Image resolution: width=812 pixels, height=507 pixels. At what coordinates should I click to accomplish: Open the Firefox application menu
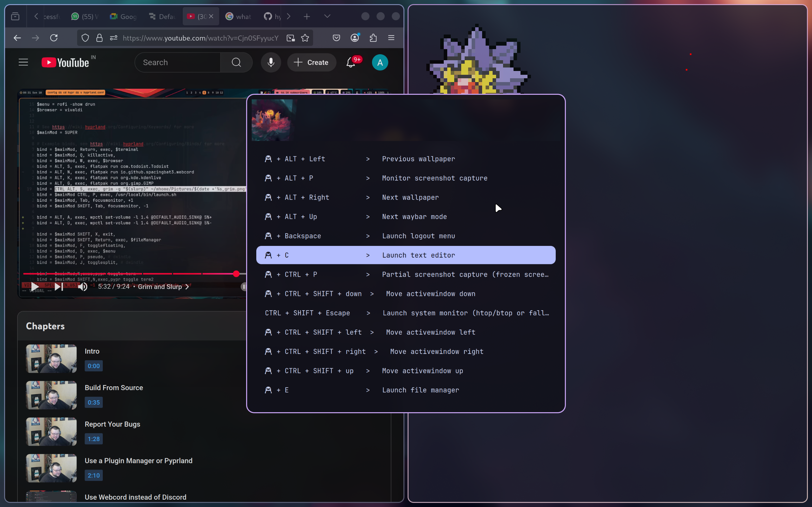coord(391,38)
